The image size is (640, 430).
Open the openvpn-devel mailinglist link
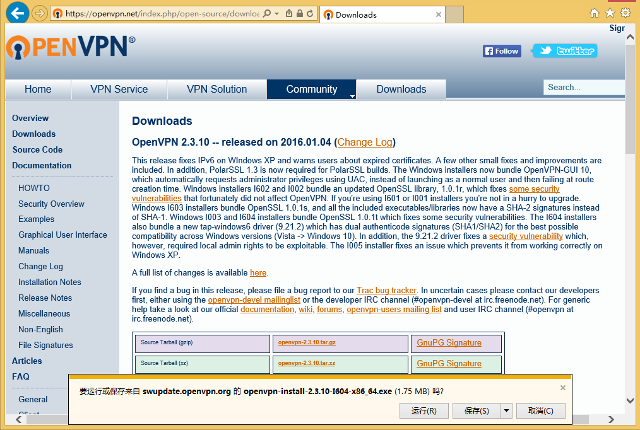pos(254,300)
